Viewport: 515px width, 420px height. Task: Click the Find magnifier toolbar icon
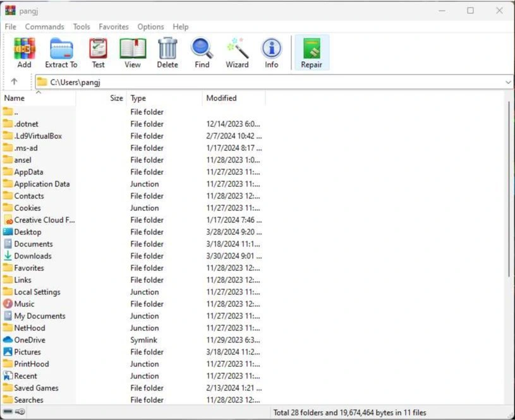[202, 48]
